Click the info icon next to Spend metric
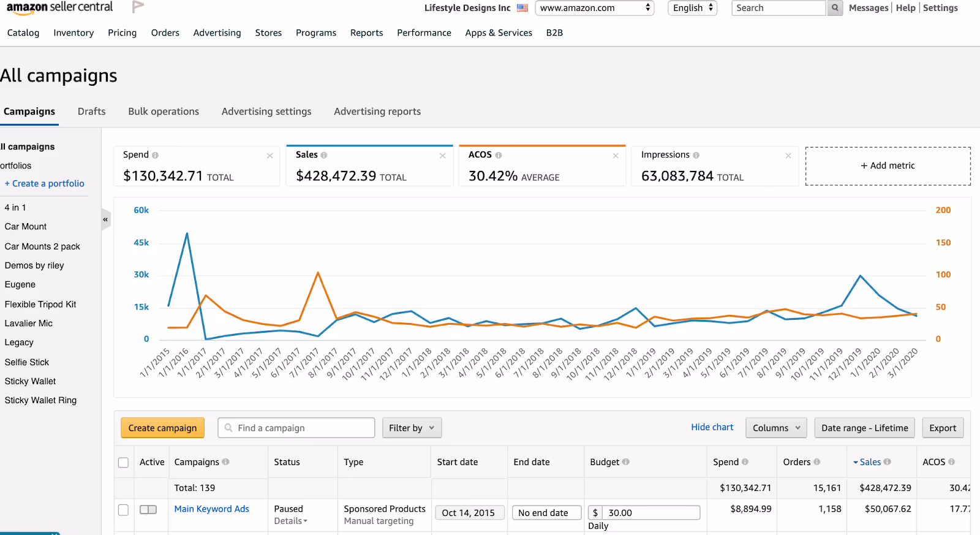The width and height of the screenshot is (980, 535). 155,155
